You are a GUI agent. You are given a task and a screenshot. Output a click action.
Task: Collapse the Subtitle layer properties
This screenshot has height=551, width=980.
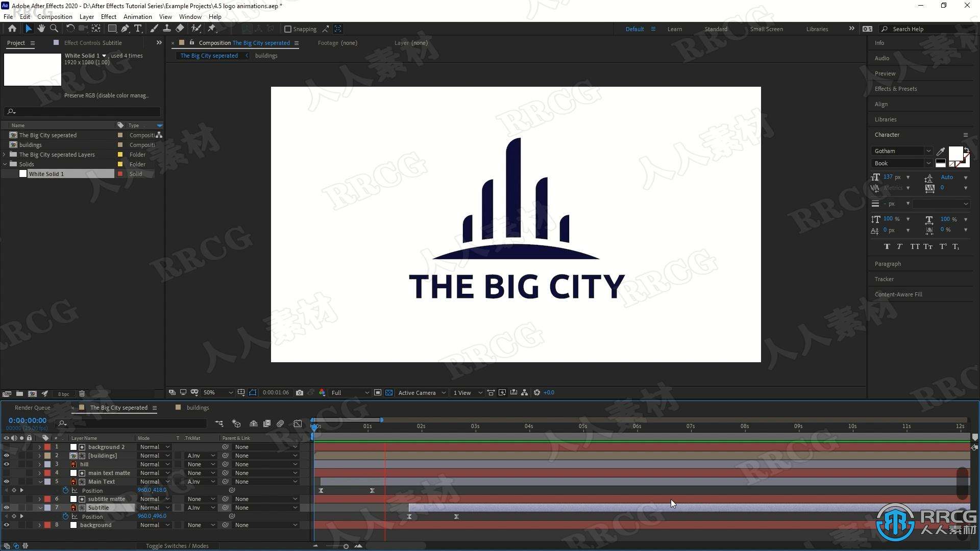[x=40, y=508]
